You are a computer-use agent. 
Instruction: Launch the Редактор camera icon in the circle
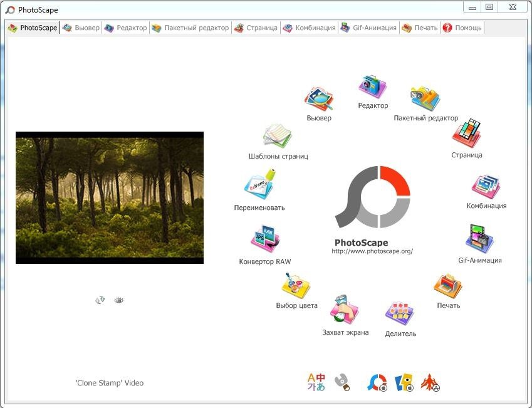[373, 87]
